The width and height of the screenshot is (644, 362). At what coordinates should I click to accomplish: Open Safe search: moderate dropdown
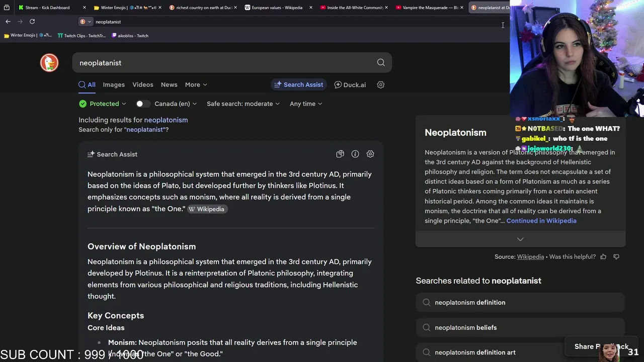point(243,104)
